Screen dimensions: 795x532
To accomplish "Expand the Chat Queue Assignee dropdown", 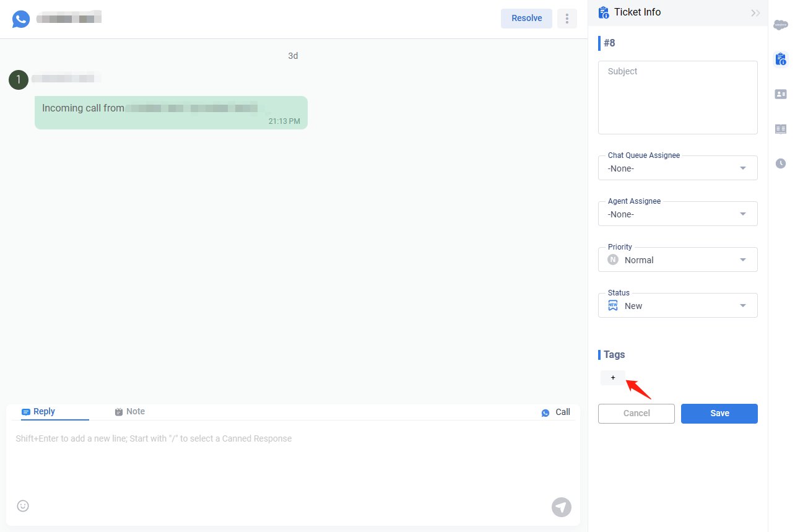I will point(677,168).
